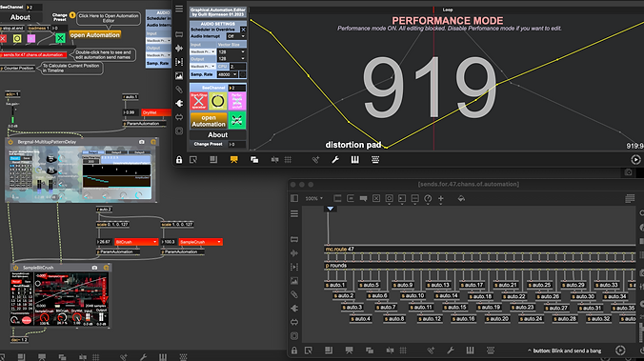Add a comment from sends window toolbar
This screenshot has width=644, height=361.
[363, 198]
